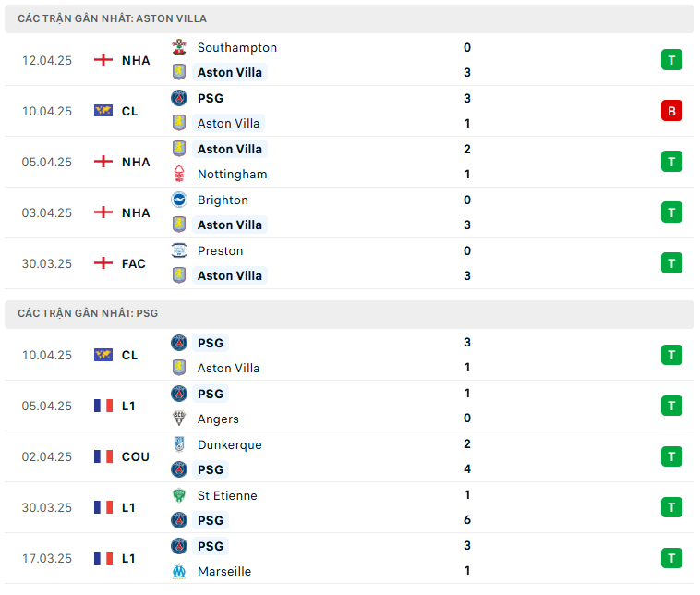Click the Dunkerque club crest icon
Viewport: 700px width, 595px height.
178,444
